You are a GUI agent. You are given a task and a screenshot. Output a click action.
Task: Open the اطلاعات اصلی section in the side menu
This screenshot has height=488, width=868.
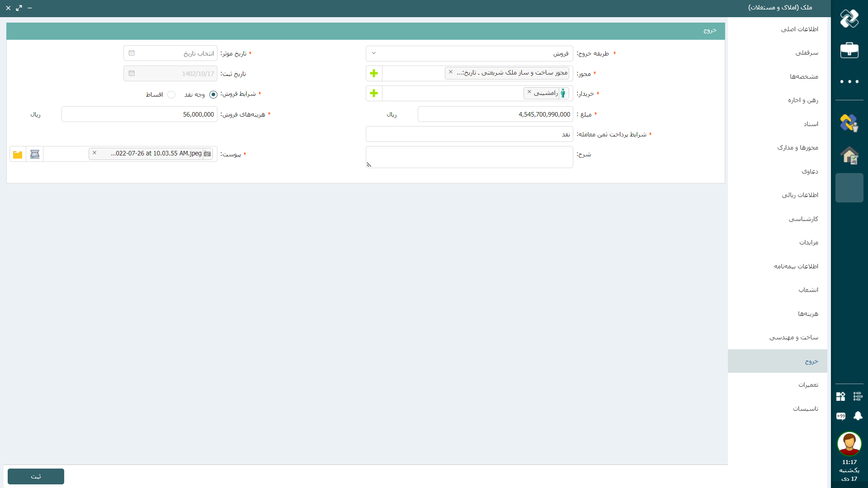click(799, 29)
